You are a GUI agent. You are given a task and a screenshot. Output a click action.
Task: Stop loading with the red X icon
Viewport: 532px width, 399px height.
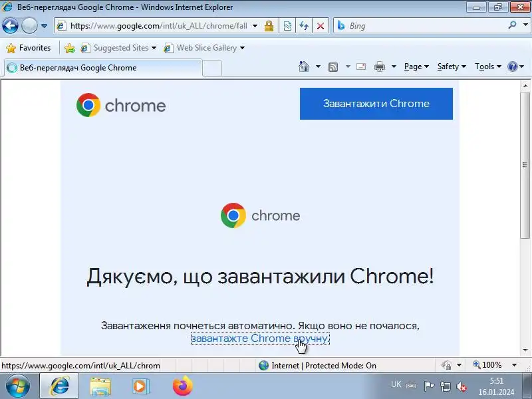[321, 26]
